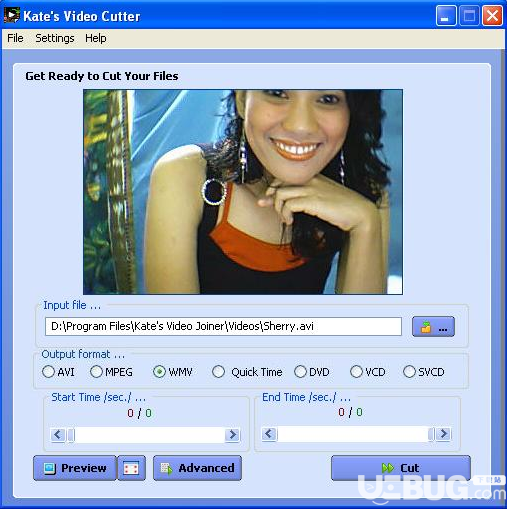Select WMV output format

pos(173,372)
